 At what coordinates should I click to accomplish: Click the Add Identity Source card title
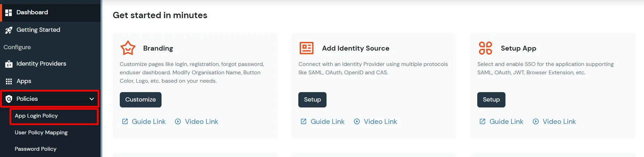click(356, 48)
